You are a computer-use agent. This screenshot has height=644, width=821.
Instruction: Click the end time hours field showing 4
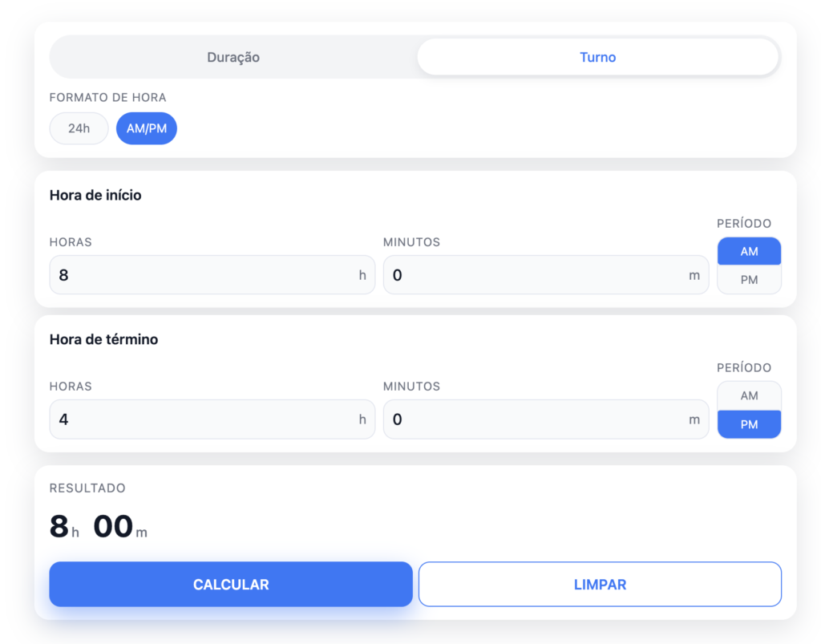212,419
